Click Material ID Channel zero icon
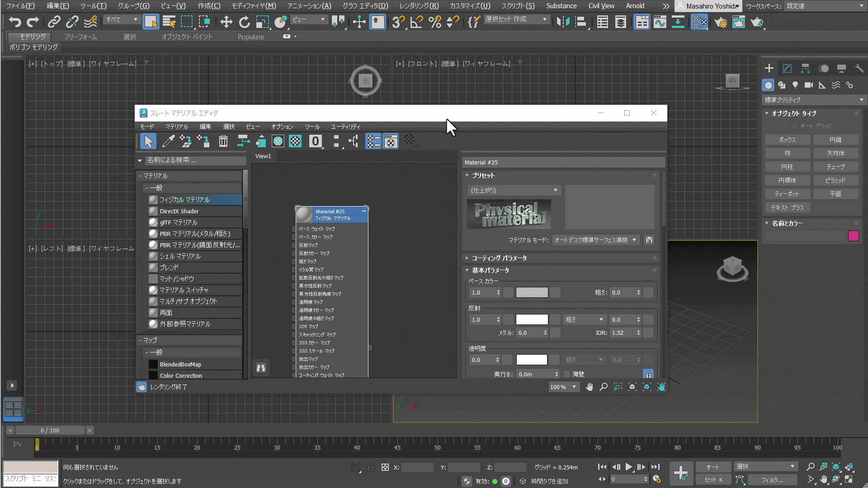The width and height of the screenshot is (868, 488). click(316, 141)
